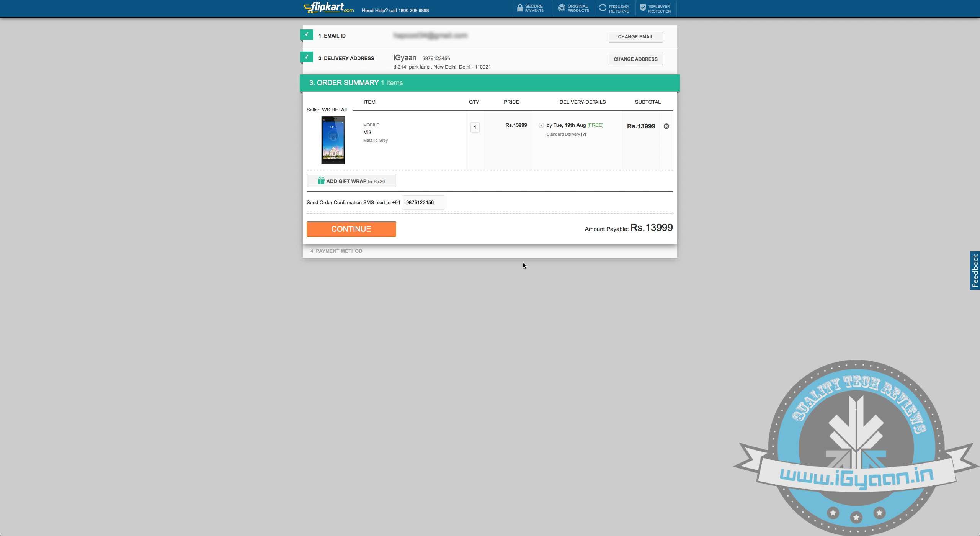
Task: Click the Free & Easy Returns icon
Action: tap(603, 8)
